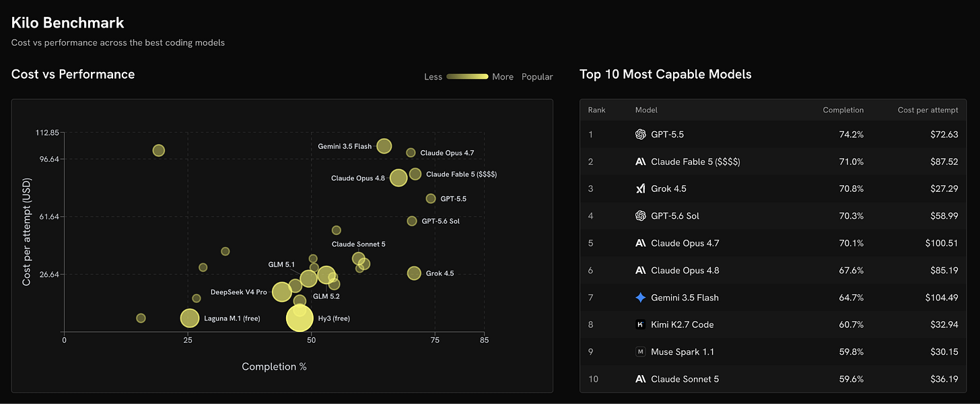Click the Kilo Benchmark heading
The image size is (980, 404).
[x=68, y=23]
